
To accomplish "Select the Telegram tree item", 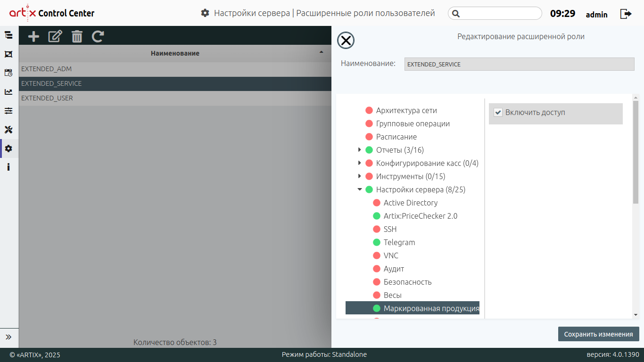I will click(x=399, y=242).
